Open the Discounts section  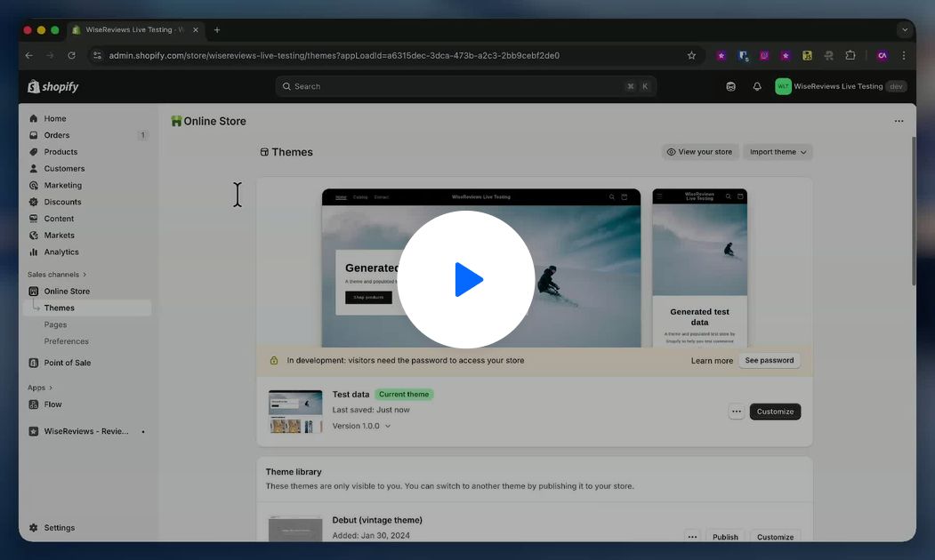(x=62, y=202)
